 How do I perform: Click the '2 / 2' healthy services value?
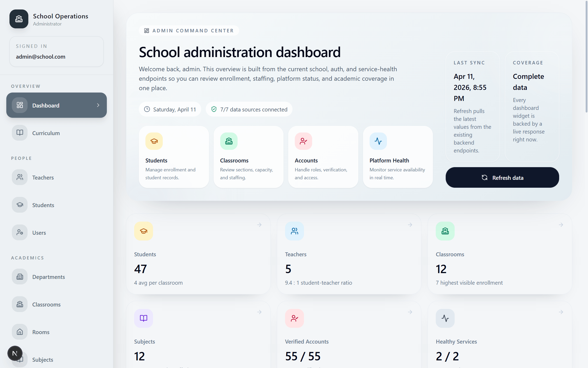click(447, 356)
